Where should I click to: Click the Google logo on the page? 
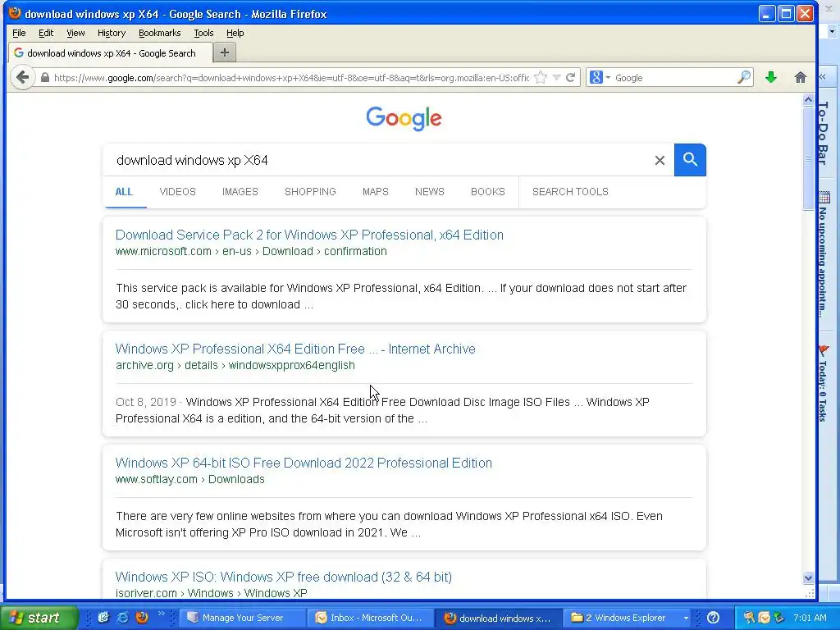pos(404,118)
